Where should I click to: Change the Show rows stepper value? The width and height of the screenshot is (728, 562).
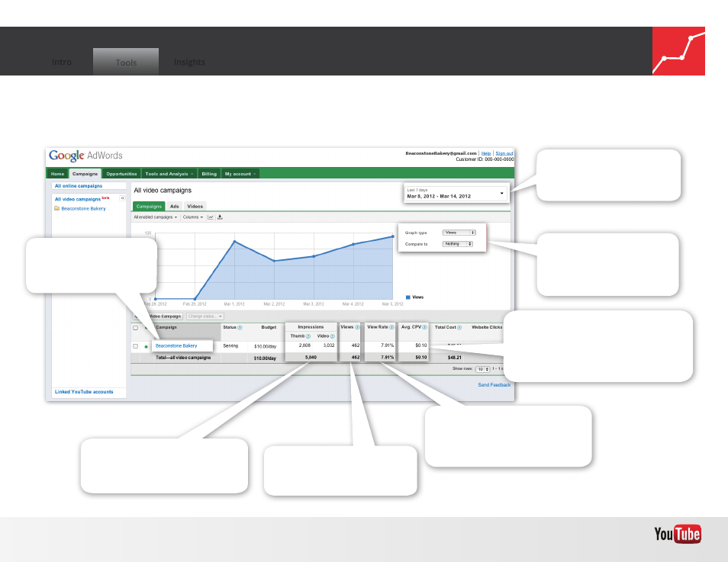click(x=483, y=369)
